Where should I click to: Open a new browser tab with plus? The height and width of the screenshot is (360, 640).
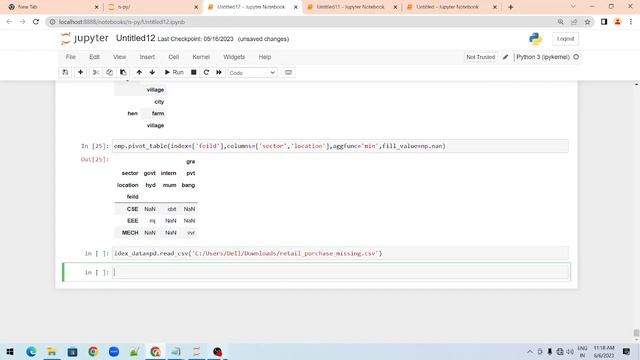pos(511,7)
